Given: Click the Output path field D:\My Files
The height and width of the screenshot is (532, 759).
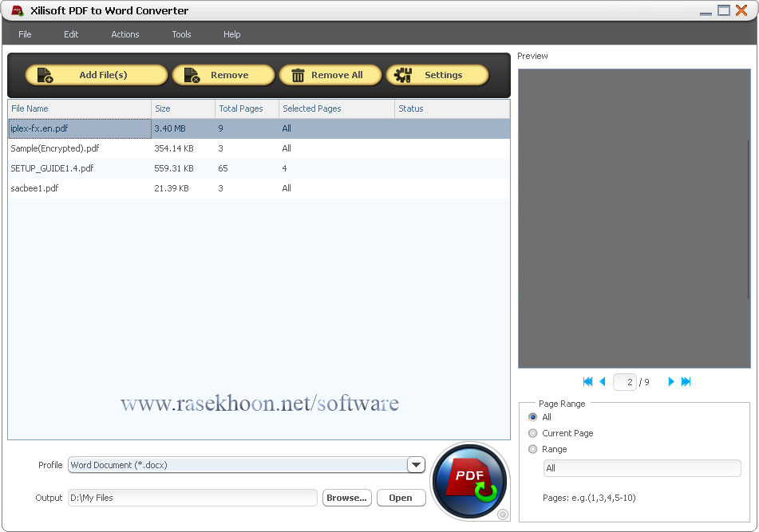Looking at the screenshot, I should click(x=192, y=498).
